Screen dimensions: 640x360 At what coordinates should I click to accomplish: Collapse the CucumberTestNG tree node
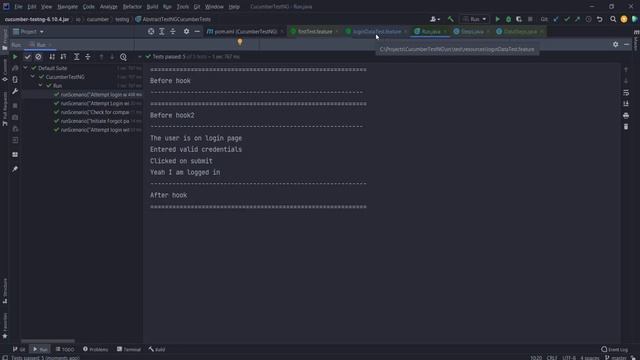pos(33,77)
